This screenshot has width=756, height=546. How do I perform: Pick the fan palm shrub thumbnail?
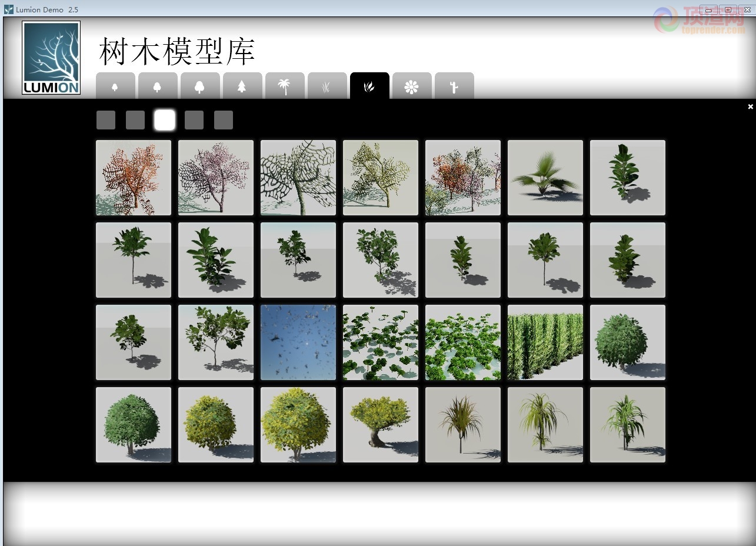(545, 178)
